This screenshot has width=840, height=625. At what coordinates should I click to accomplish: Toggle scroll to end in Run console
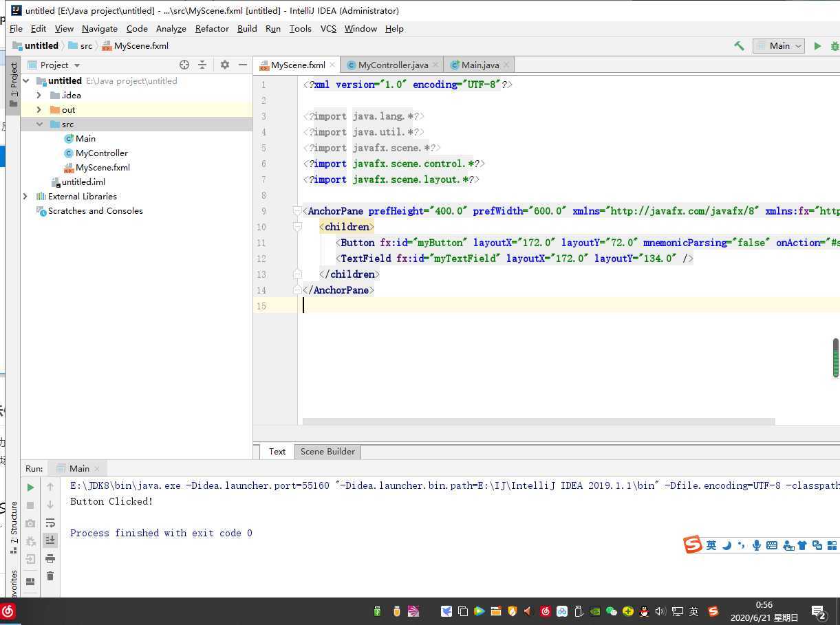[x=50, y=540]
